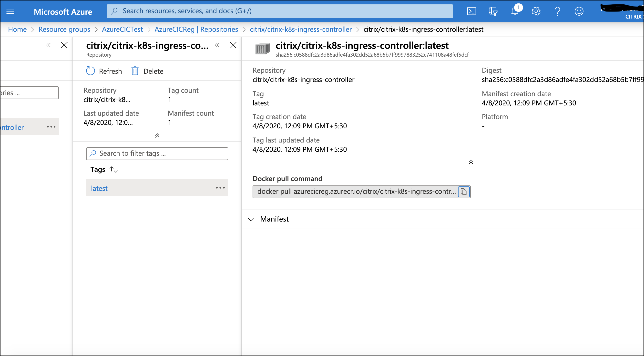Image resolution: width=644 pixels, height=356 pixels.
Task: Sort tags using the arrows icon
Action: pos(114,170)
